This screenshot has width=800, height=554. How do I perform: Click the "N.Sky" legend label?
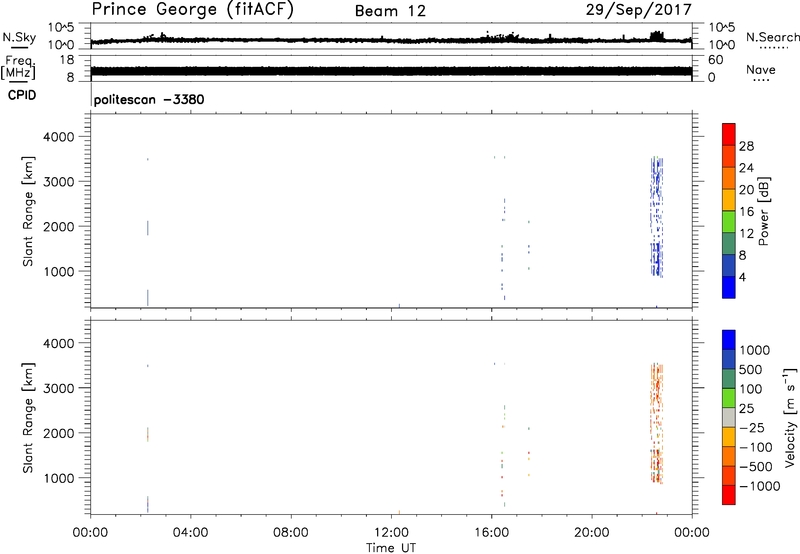(x=19, y=37)
